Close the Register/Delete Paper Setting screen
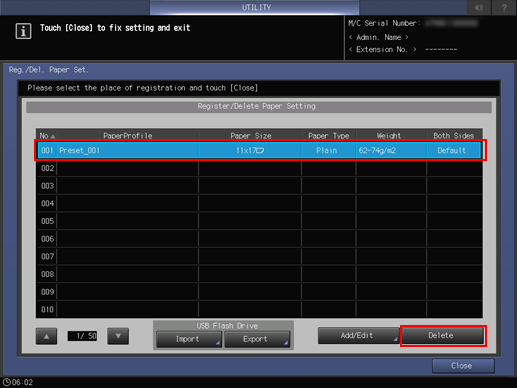The width and height of the screenshot is (517, 388). pyautogui.click(x=463, y=366)
